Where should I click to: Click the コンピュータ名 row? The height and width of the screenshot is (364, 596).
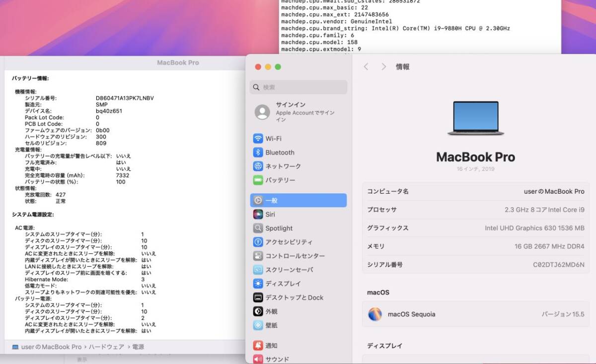(475, 191)
